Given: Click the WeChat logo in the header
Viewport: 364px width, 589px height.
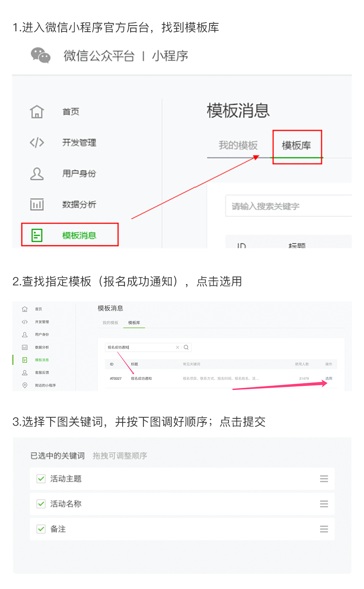Looking at the screenshot, I should (x=40, y=55).
